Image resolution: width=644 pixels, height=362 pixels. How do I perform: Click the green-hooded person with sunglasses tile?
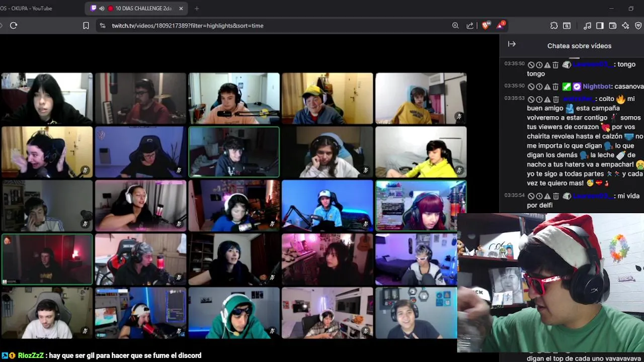[234, 313]
